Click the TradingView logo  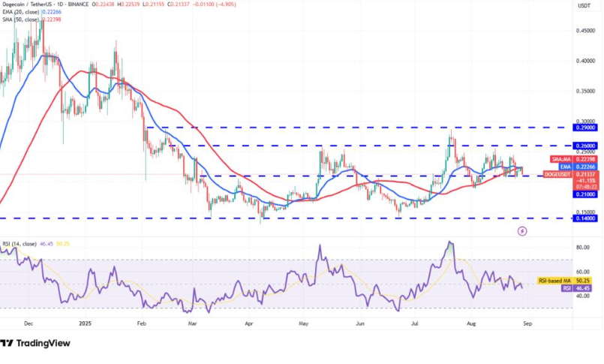point(35,343)
